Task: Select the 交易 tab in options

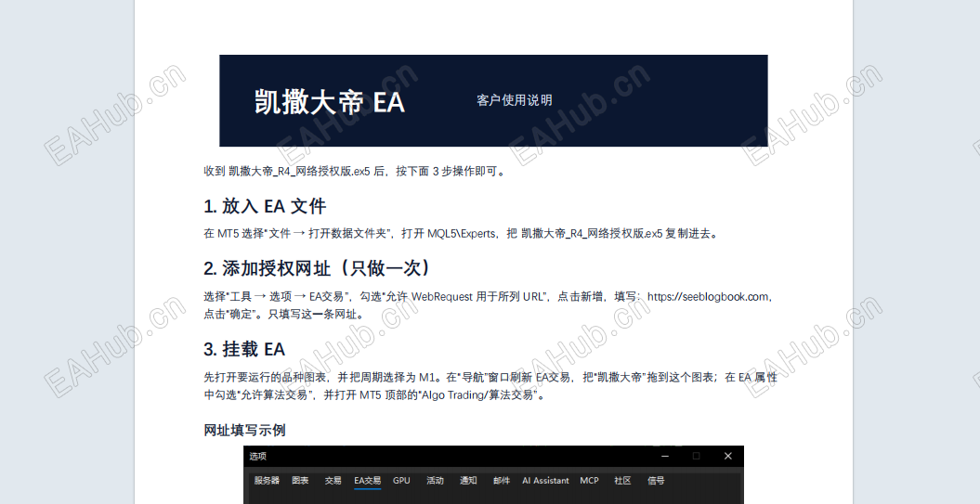Action: click(x=333, y=480)
